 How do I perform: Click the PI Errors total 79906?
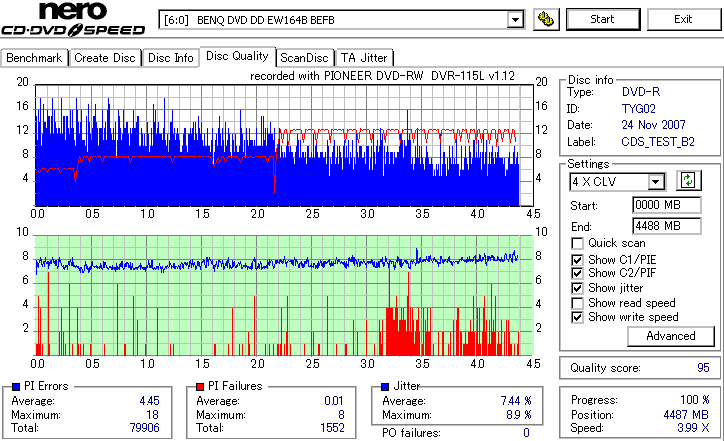coord(145,428)
